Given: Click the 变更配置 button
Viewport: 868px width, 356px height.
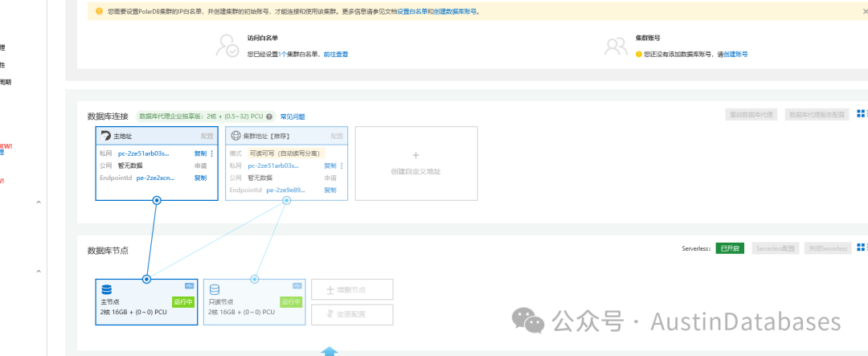Looking at the screenshot, I should [x=352, y=314].
